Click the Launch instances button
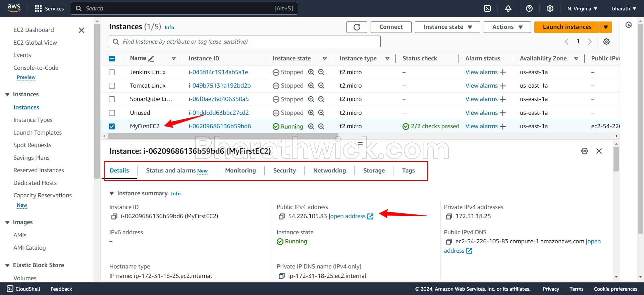Screen dimensions: 644x295 pyautogui.click(x=567, y=27)
